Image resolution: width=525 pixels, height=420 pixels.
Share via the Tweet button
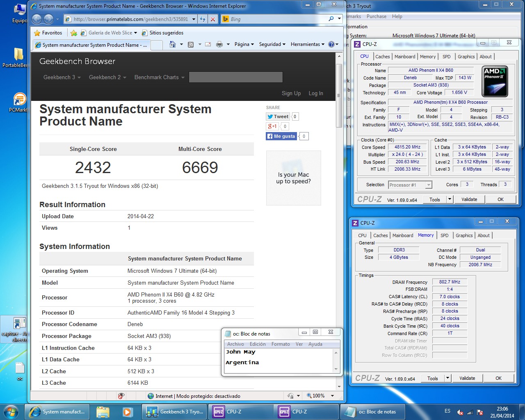(278, 116)
